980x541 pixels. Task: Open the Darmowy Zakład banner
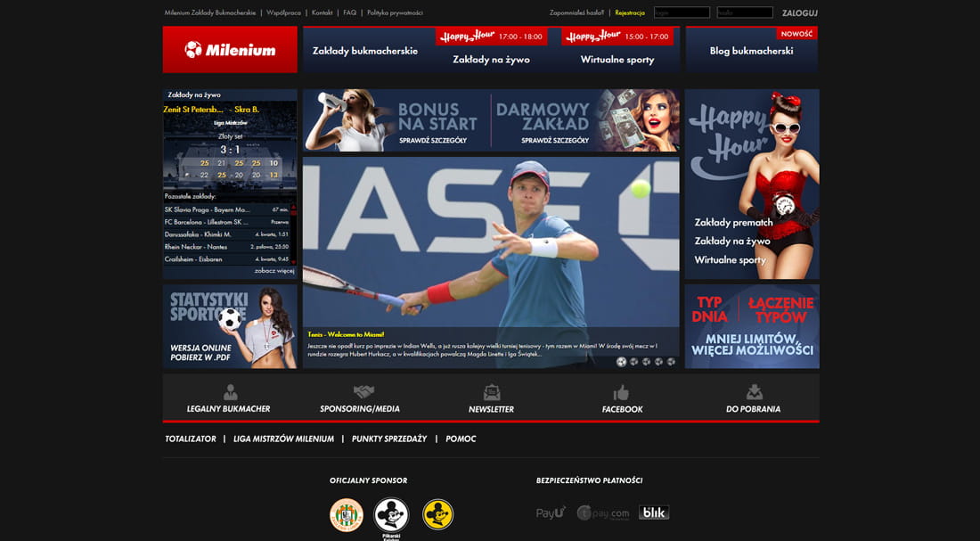[585, 120]
